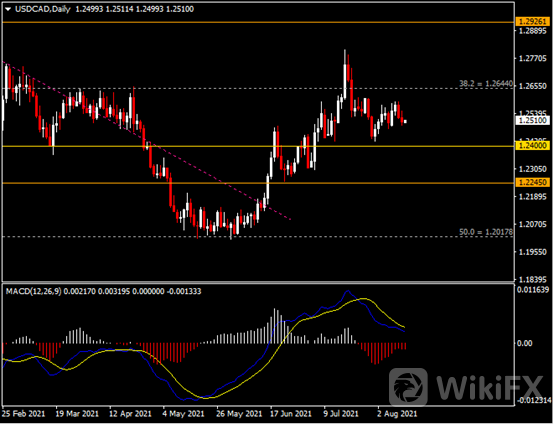Select the 1.29261 orange price label
Image resolution: width=554 pixels, height=424 pixels.
coord(534,22)
